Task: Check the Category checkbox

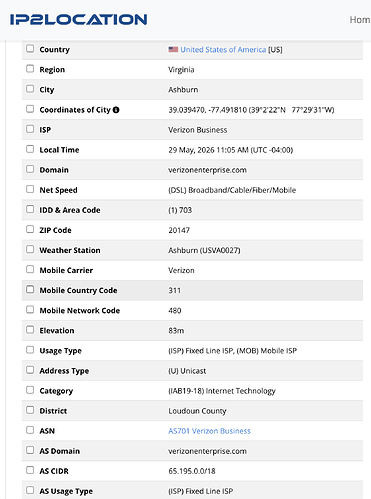Action: [30, 390]
